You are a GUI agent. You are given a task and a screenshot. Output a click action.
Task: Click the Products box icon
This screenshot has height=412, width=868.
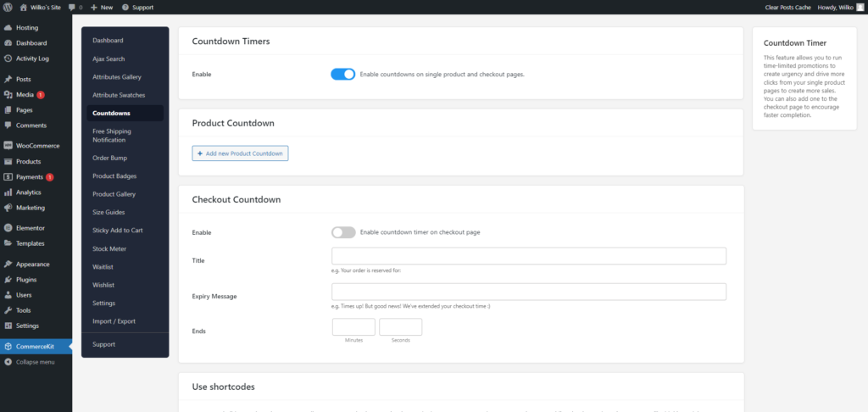[x=8, y=162]
